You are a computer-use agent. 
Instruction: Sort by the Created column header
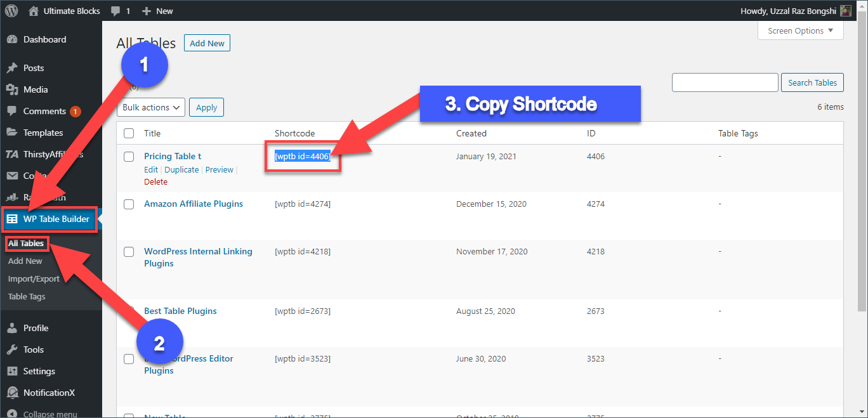(x=471, y=133)
